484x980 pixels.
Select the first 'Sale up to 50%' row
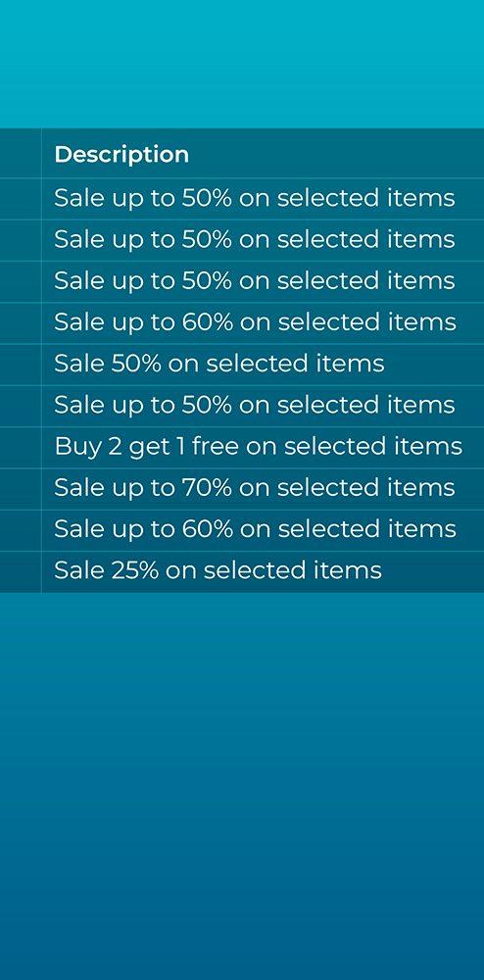point(263,199)
